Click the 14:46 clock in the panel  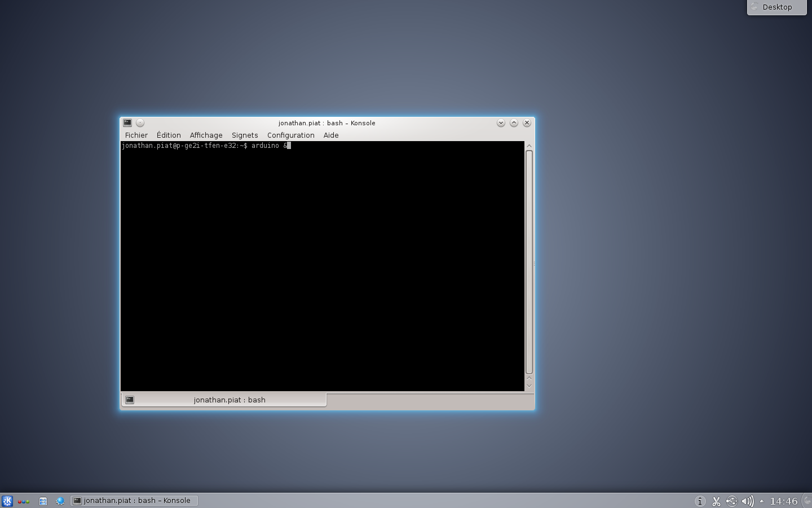point(783,501)
